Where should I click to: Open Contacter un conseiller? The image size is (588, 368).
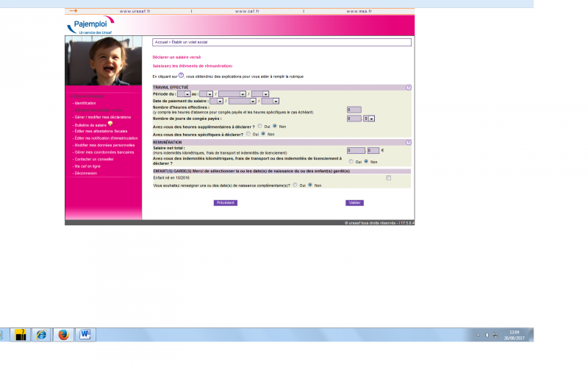click(94, 159)
